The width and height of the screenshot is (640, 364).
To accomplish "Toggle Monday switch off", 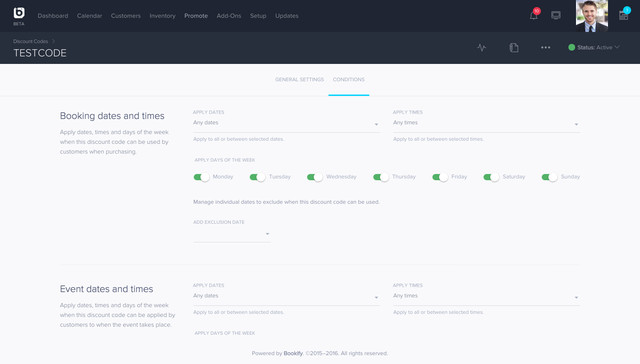I will (201, 177).
